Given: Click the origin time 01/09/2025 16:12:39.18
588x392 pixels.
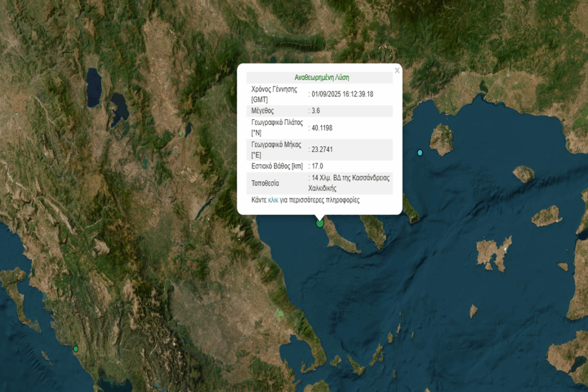Looking at the screenshot, I should coord(342,94).
